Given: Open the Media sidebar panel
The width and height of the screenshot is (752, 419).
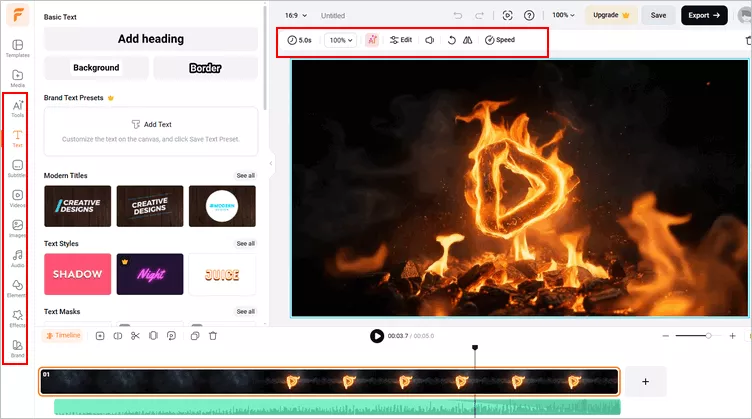Looking at the screenshot, I should pos(17,78).
